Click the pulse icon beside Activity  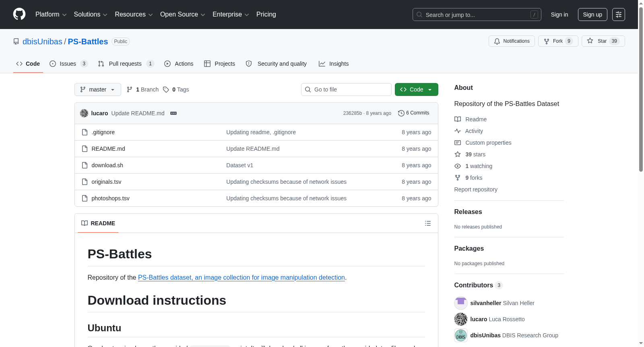[458, 131]
